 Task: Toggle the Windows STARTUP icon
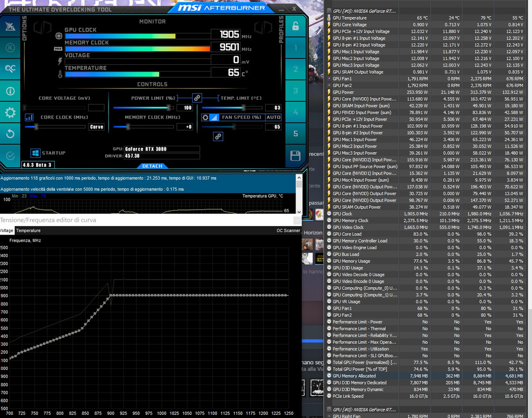pyautogui.click(x=36, y=153)
